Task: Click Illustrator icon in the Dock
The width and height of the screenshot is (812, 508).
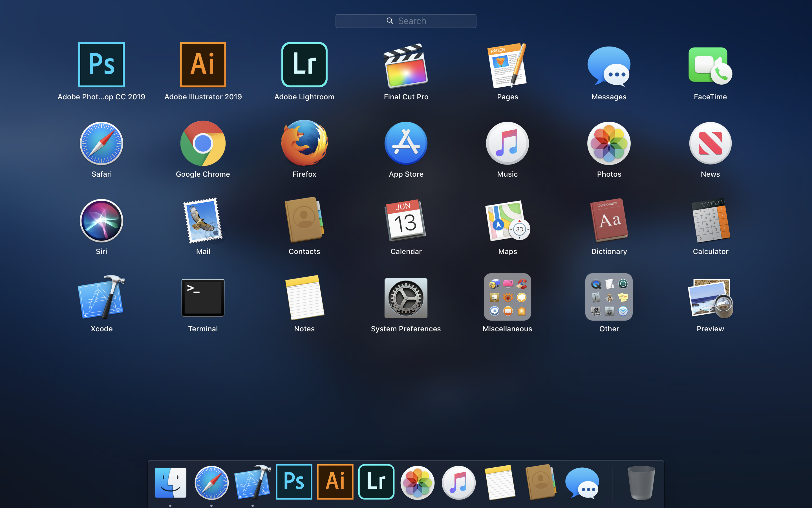Action: point(335,482)
